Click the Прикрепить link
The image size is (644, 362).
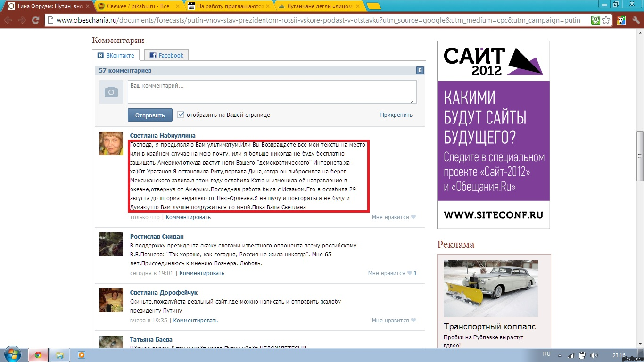[x=396, y=115]
